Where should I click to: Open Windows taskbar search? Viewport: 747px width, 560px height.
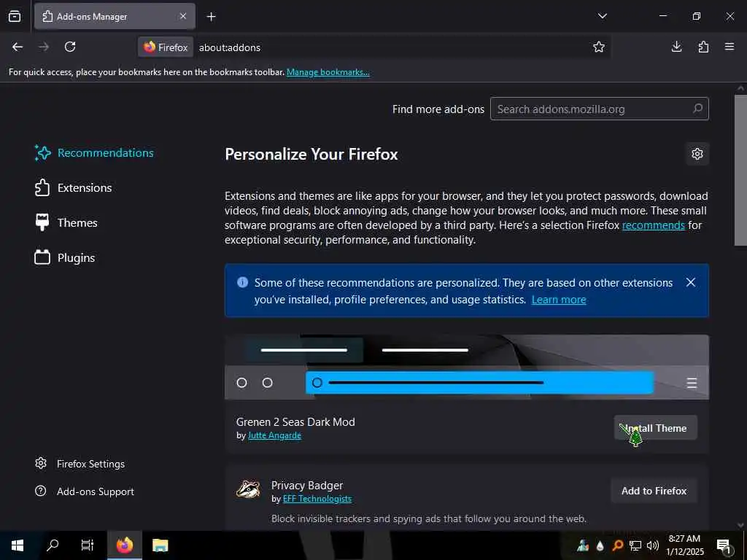pos(53,545)
